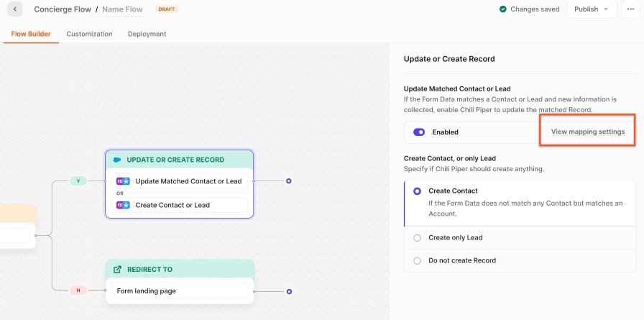644x320 pixels.
Task: Click the output connector dot of Redirect node
Action: coord(288,291)
